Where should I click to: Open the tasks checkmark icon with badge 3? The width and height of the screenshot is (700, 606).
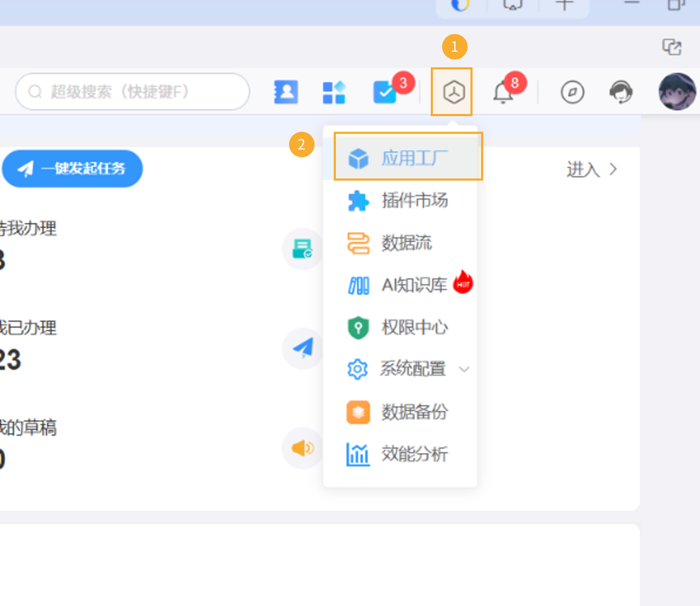pos(385,92)
